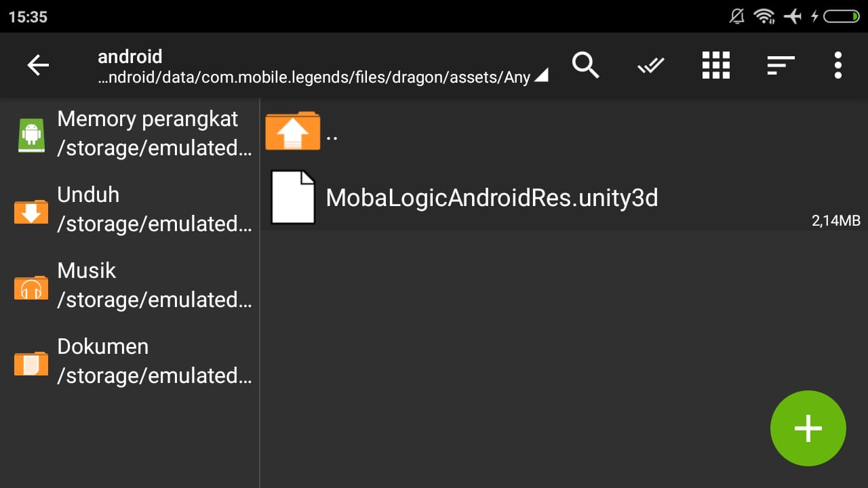The image size is (868, 488).
Task: Open MobaLogicAndroidRes.unity3d file
Action: coord(492,198)
